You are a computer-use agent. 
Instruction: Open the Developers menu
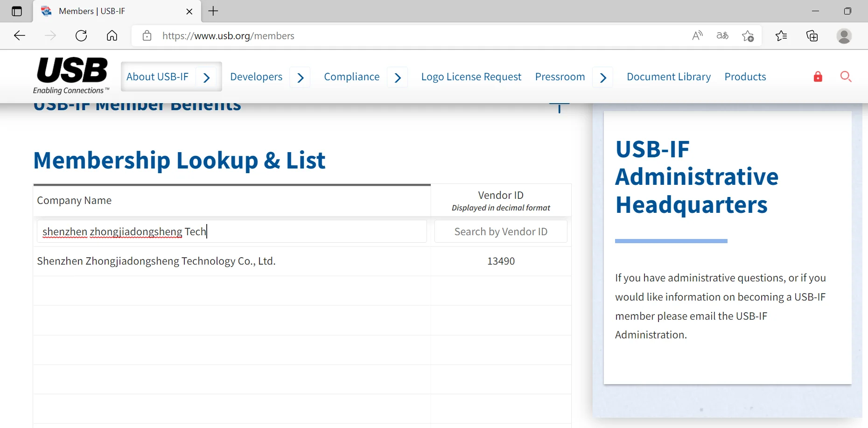(256, 77)
